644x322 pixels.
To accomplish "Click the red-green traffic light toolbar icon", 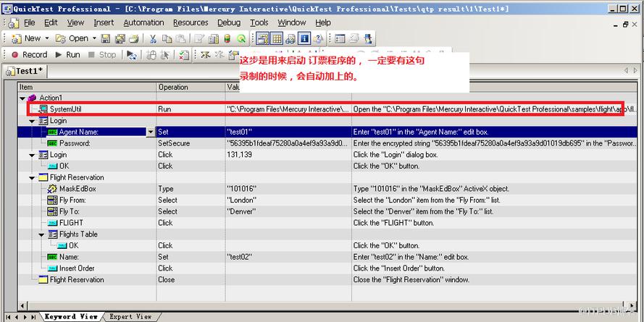I will (x=227, y=38).
